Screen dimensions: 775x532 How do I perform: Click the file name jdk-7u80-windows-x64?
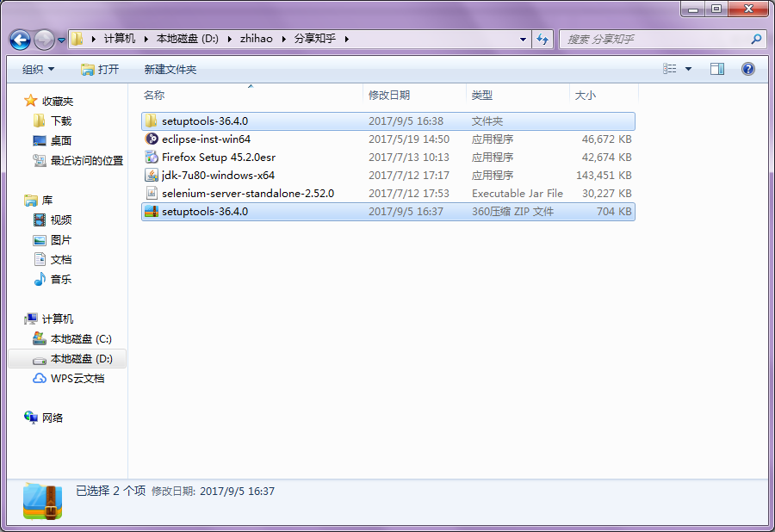point(218,176)
